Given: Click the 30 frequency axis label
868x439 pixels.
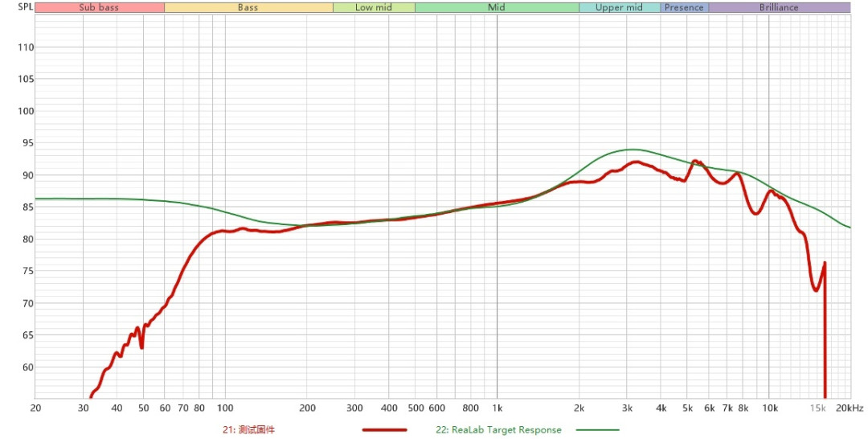Looking at the screenshot, I should (83, 408).
